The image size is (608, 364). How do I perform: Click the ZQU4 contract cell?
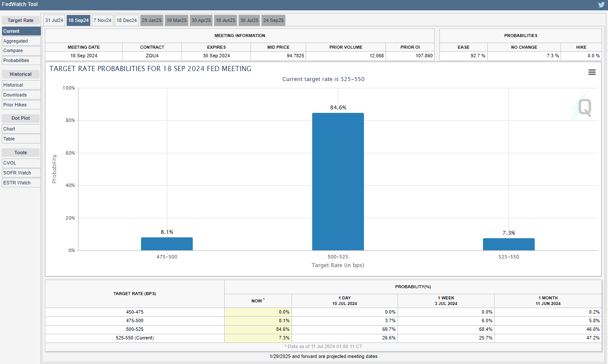(x=152, y=56)
